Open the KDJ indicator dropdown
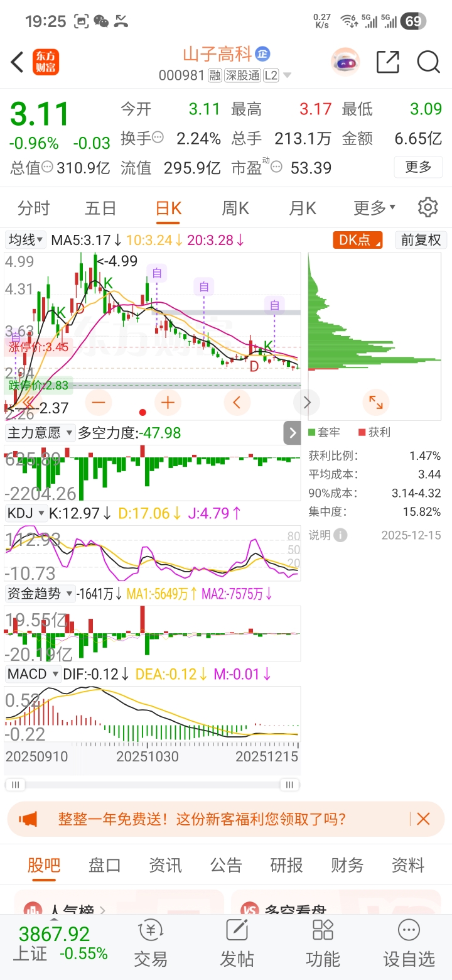The width and height of the screenshot is (452, 980). [x=26, y=513]
